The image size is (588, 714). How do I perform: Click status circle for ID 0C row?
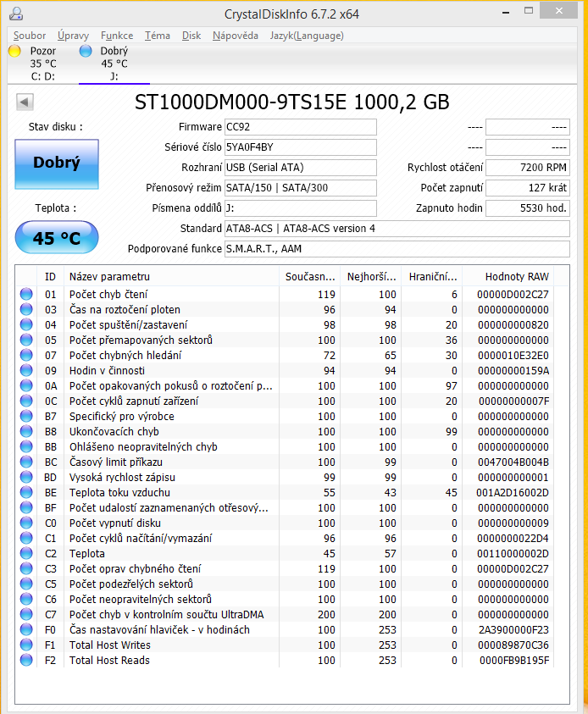point(26,401)
